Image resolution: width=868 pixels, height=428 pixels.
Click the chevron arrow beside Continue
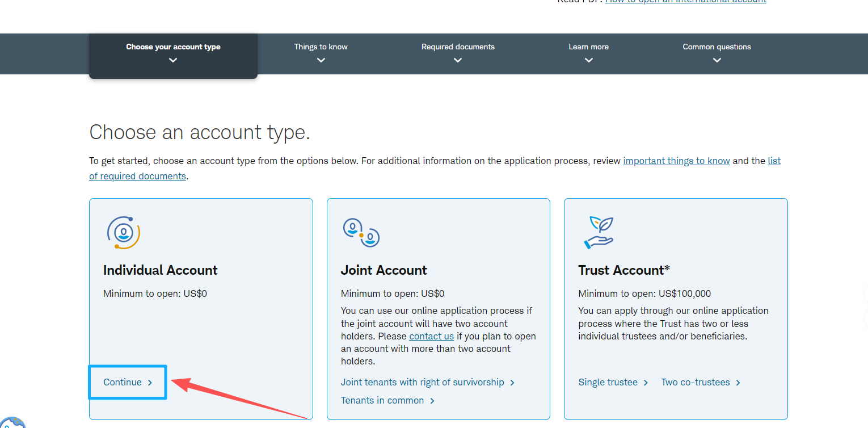tap(150, 383)
